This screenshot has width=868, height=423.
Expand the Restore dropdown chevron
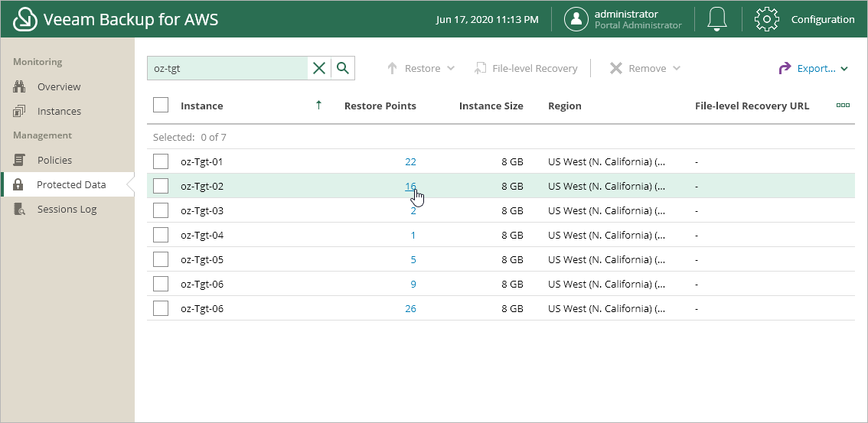(x=451, y=69)
